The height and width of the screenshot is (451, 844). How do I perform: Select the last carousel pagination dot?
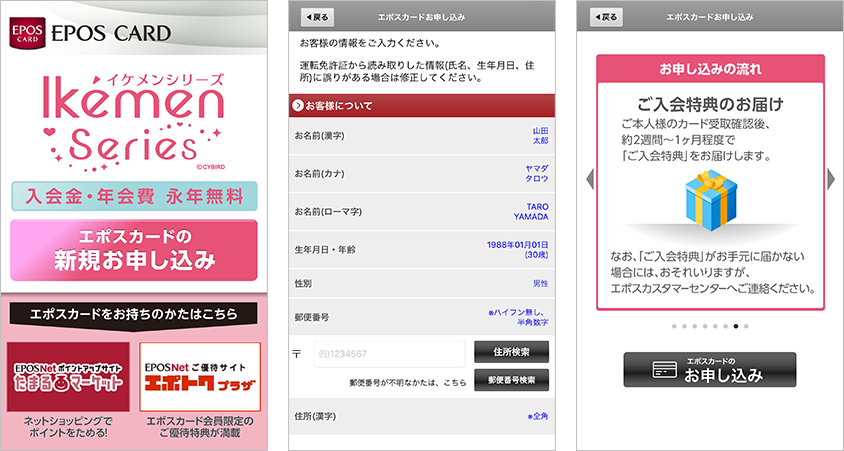click(746, 326)
